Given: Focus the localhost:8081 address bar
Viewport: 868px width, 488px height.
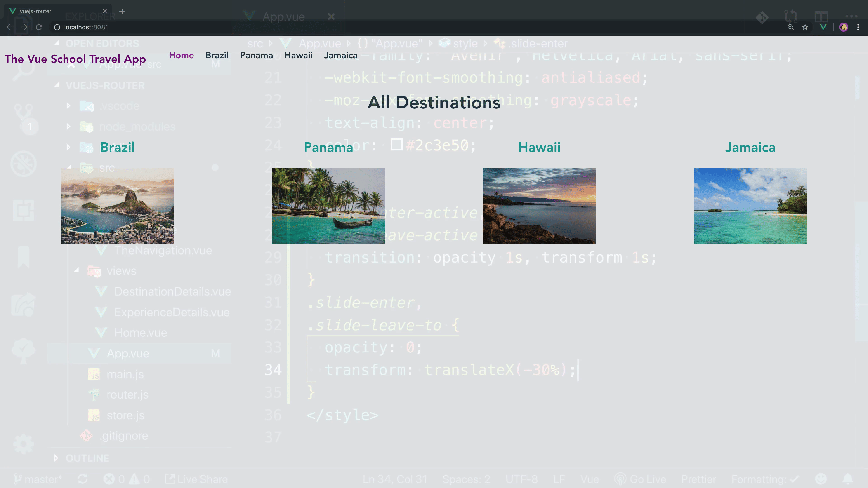Looking at the screenshot, I should [x=415, y=27].
